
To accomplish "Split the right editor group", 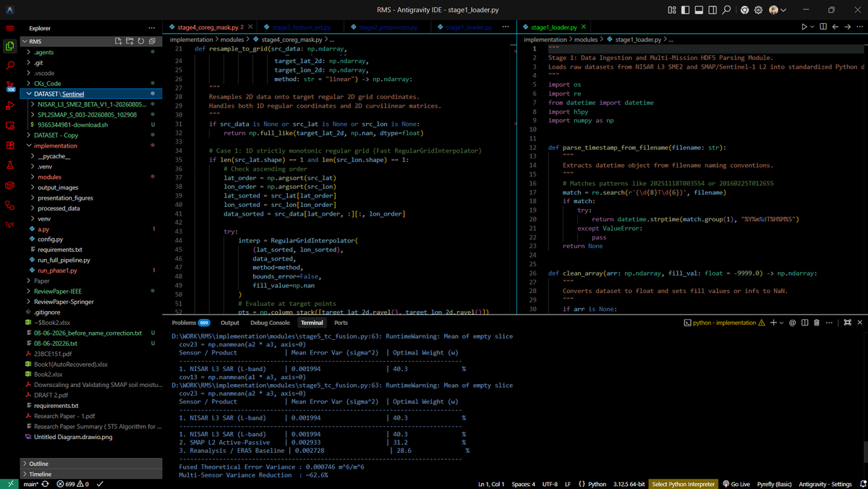I will point(825,27).
